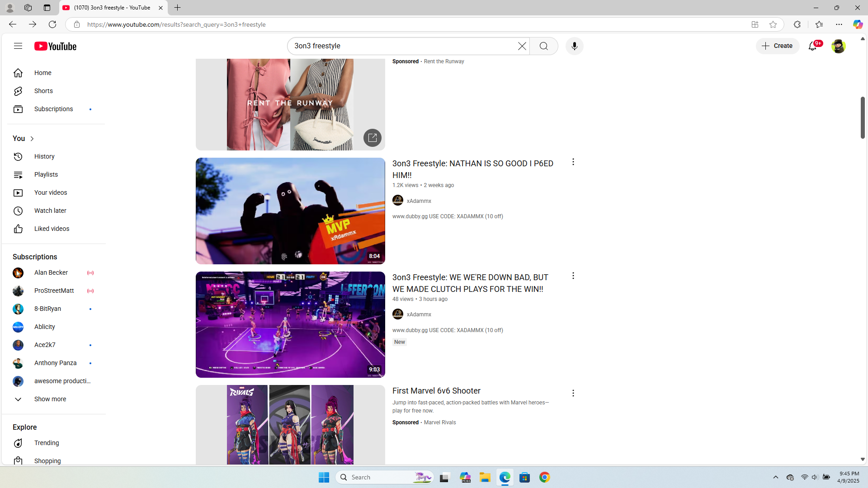Go to Subscriptions in the sidebar
The width and height of the screenshot is (868, 488).
(52, 109)
